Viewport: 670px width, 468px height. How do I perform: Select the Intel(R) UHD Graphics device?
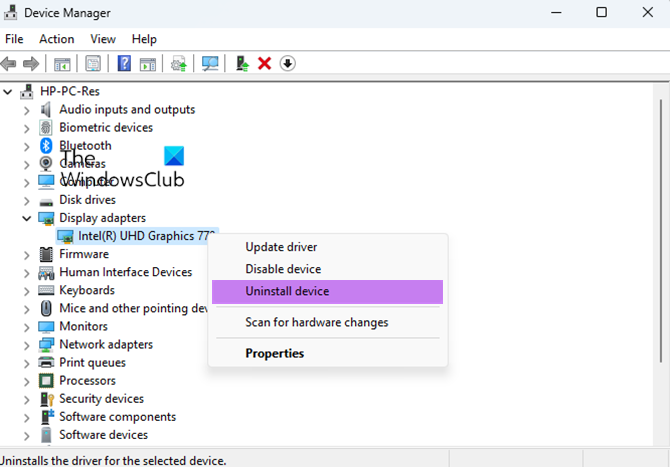point(137,236)
